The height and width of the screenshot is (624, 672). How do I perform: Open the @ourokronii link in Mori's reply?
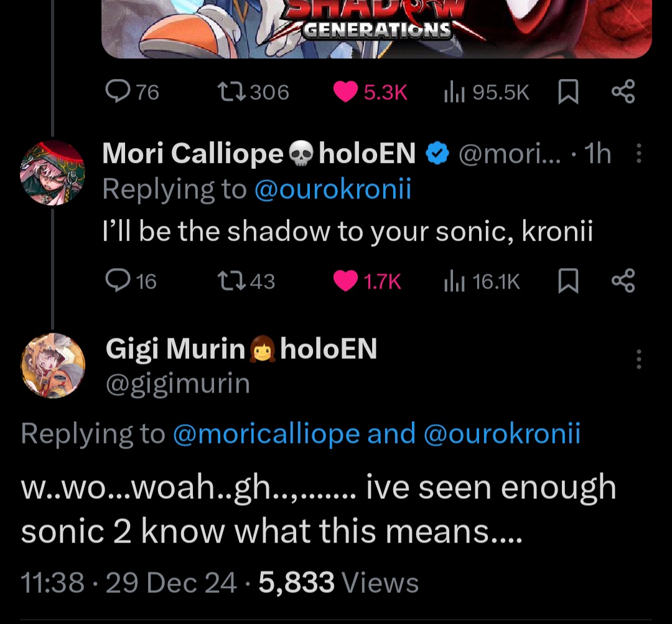tap(333, 190)
